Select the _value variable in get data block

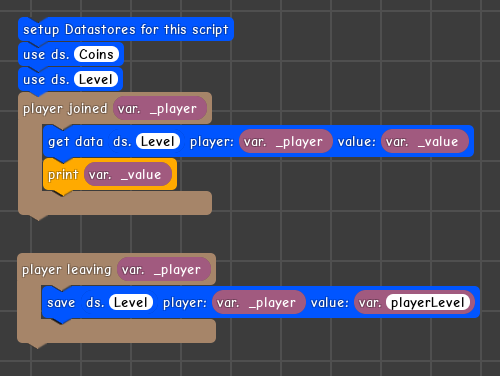[x=425, y=142]
